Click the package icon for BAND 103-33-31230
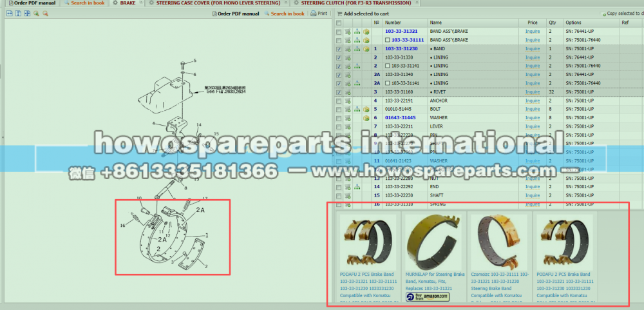Screen dimensions: 644x310 click(x=366, y=49)
